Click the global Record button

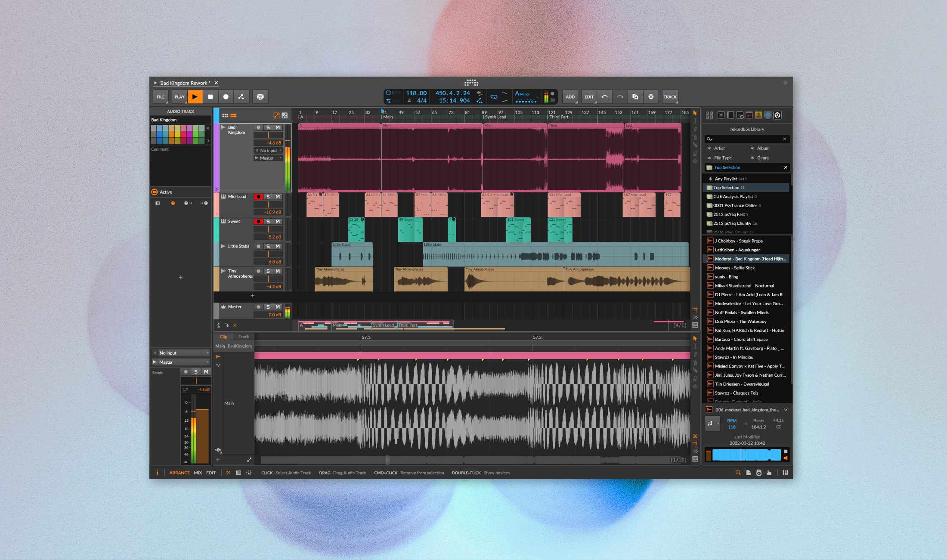[x=226, y=97]
